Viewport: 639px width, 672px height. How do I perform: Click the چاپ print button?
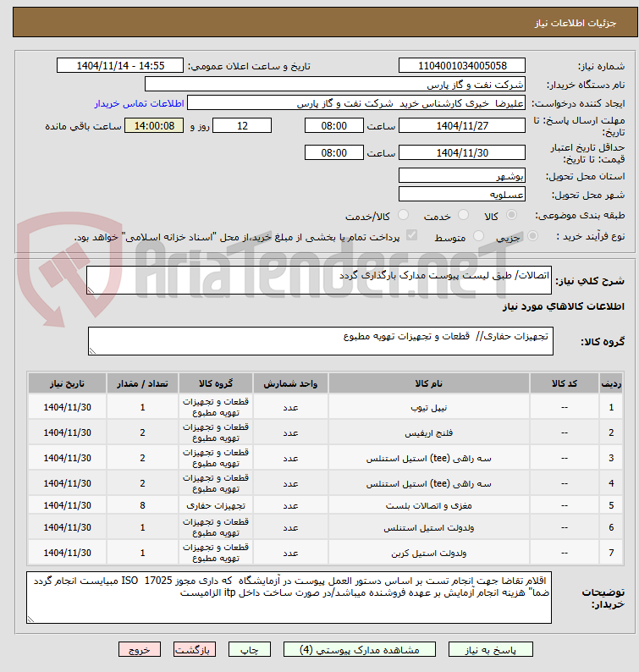250,649
